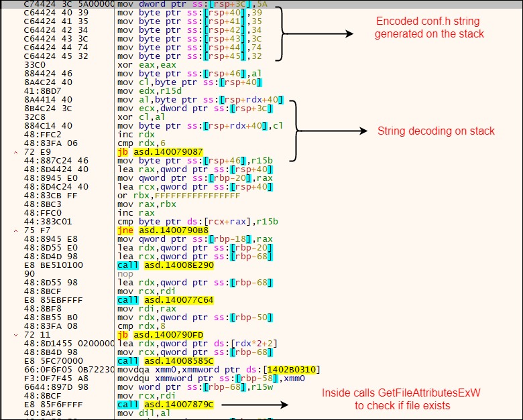Click the or rbx,FFFFFFFFFFFFFFFF instruction
Viewport: 523px width, 420px height.
point(178,196)
